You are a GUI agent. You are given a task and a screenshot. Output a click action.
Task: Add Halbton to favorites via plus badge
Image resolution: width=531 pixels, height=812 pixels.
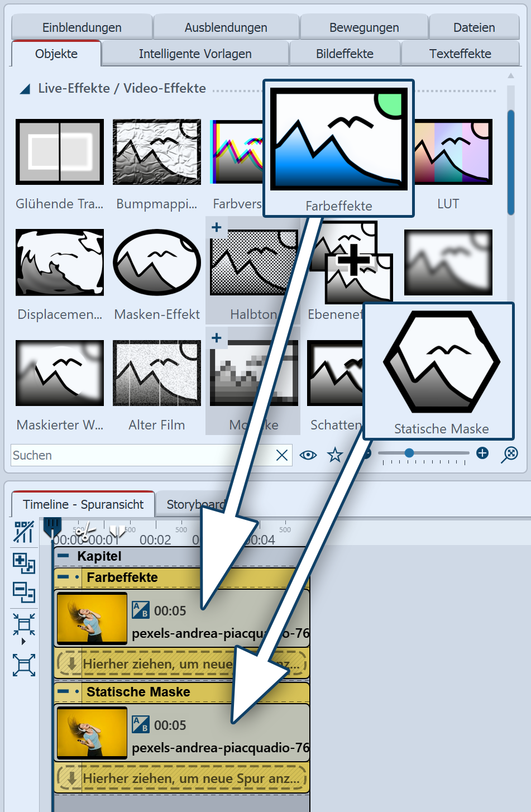[217, 227]
